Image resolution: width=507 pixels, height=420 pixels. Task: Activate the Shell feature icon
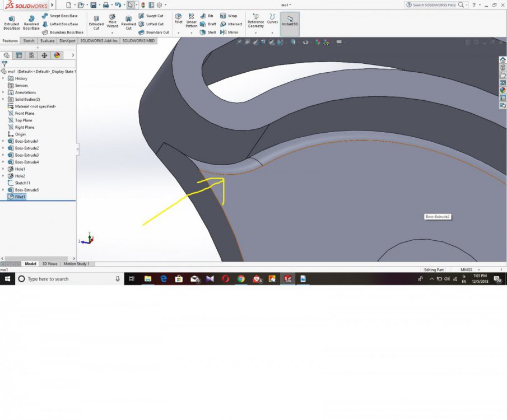click(208, 32)
